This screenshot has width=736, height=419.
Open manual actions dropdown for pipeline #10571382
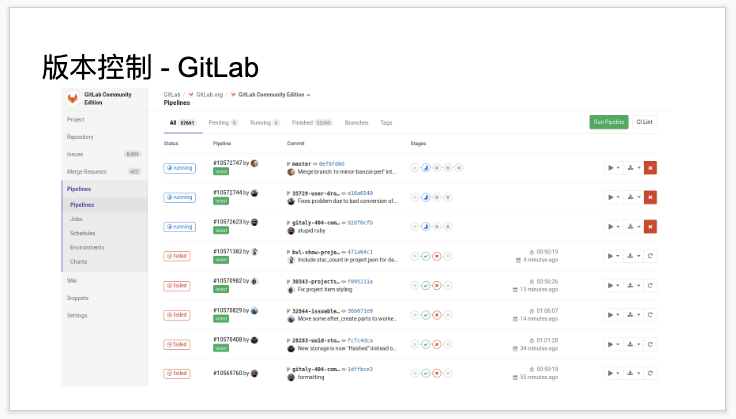tap(614, 256)
